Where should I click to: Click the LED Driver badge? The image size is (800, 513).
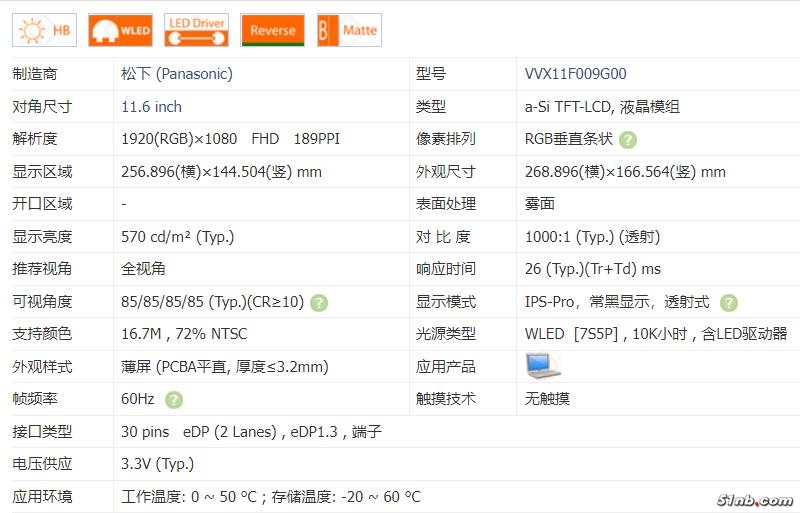point(196,30)
